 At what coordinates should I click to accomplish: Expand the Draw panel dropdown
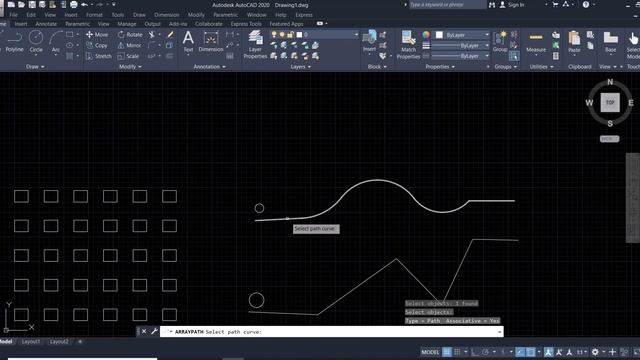[35, 67]
